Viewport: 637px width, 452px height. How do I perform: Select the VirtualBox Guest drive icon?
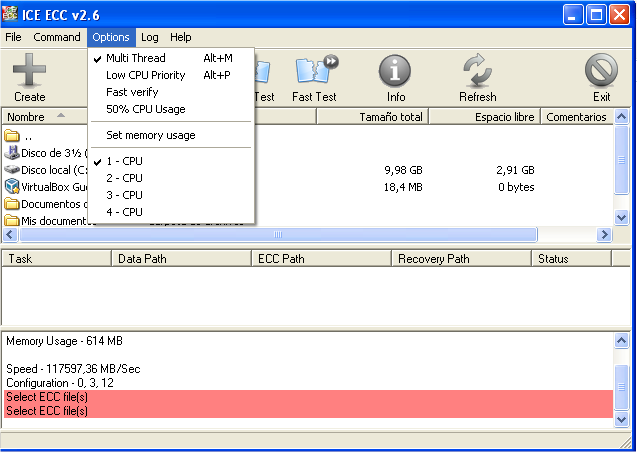coord(12,186)
